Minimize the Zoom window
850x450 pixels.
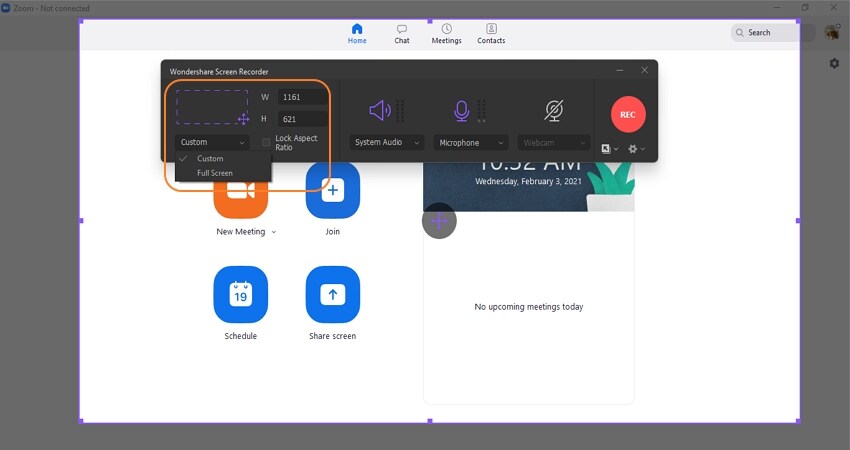click(x=777, y=8)
